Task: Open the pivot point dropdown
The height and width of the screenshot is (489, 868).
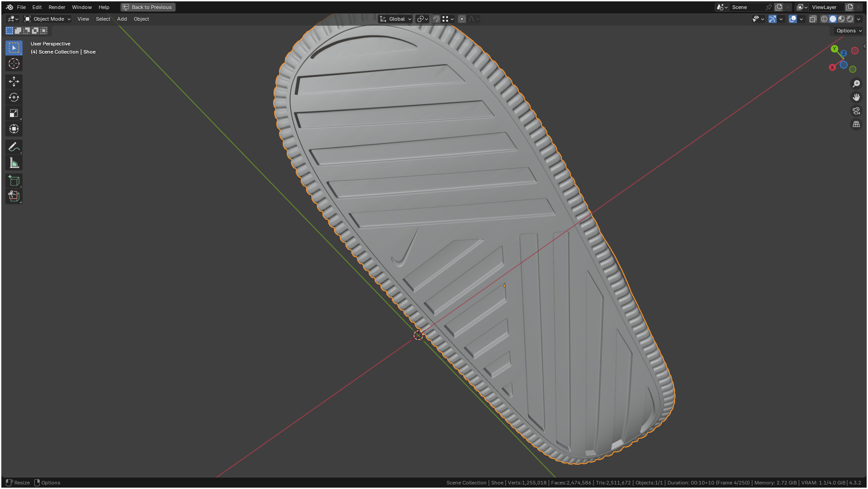Action: [x=422, y=19]
